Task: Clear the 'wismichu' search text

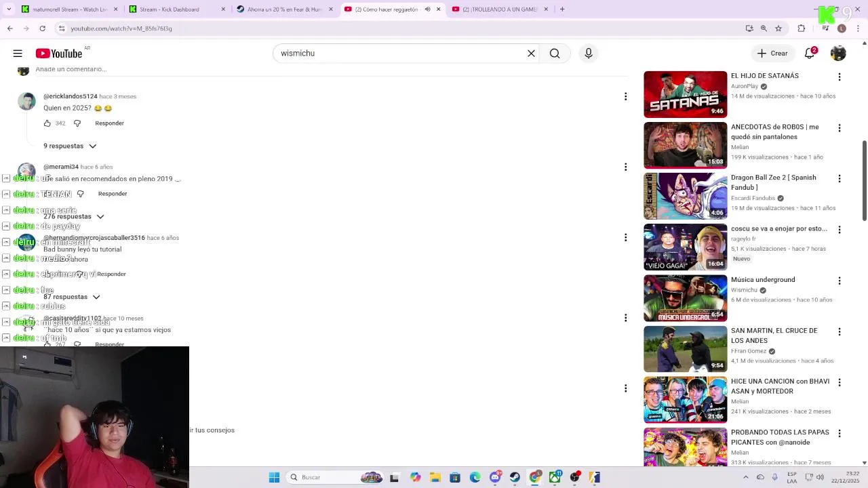Action: click(531, 54)
